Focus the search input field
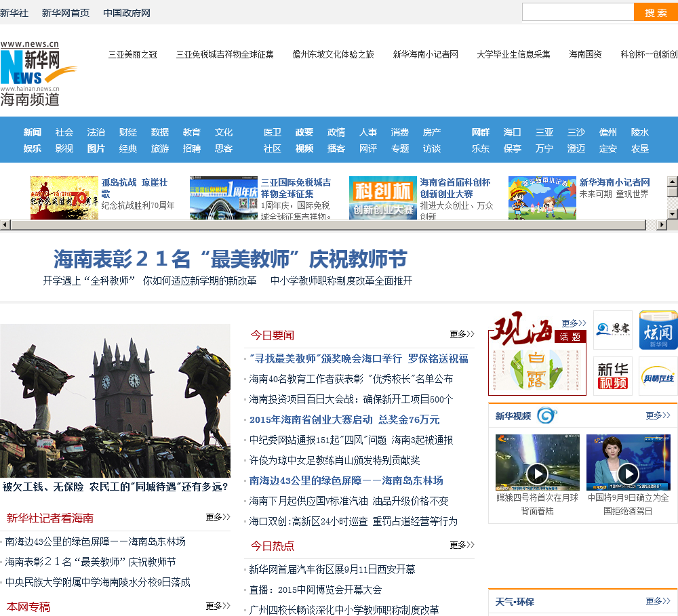 pos(578,12)
